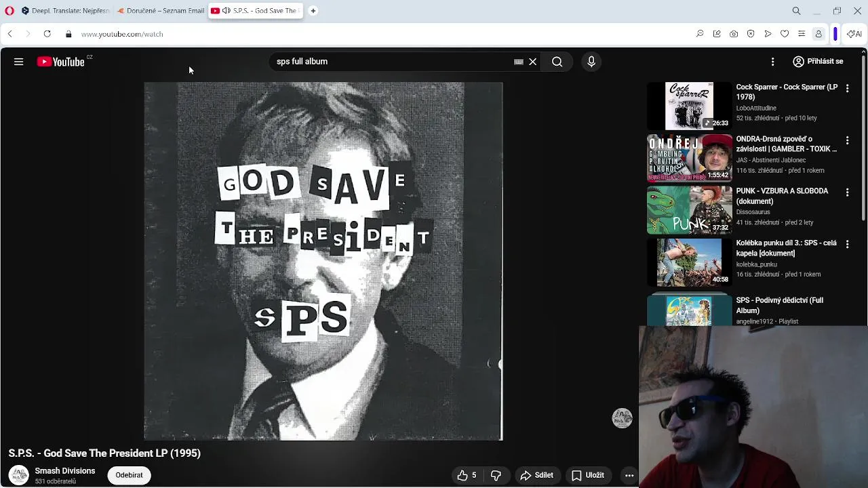Share the video with Sdílet button
The width and height of the screenshot is (868, 488).
tap(537, 475)
